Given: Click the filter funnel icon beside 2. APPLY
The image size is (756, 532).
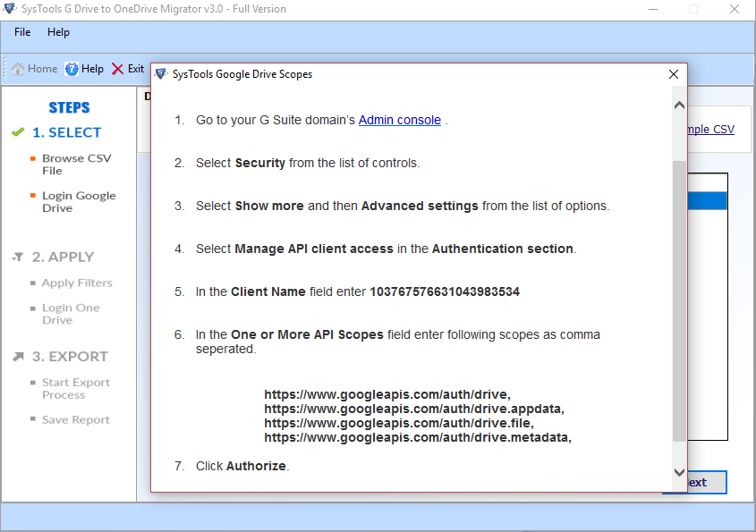Looking at the screenshot, I should tap(18, 257).
